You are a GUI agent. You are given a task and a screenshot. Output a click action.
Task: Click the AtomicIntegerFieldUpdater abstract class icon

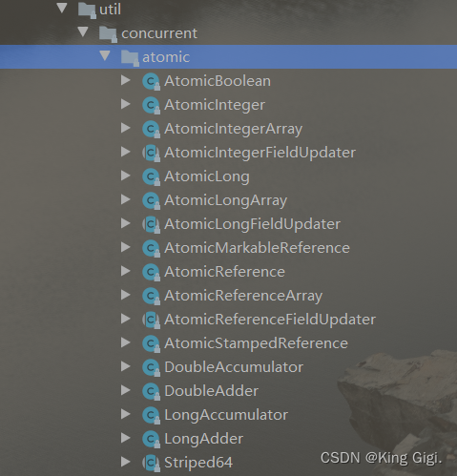(x=151, y=153)
